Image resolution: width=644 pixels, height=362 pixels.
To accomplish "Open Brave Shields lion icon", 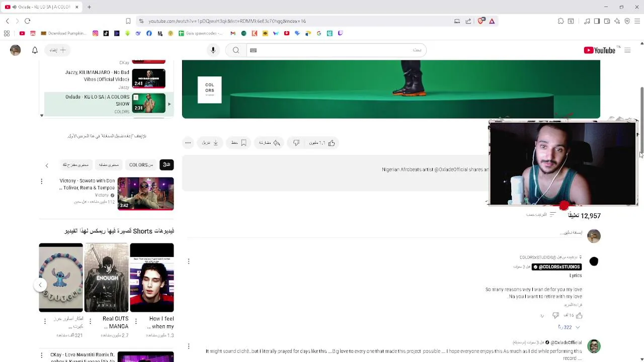I will click(481, 21).
